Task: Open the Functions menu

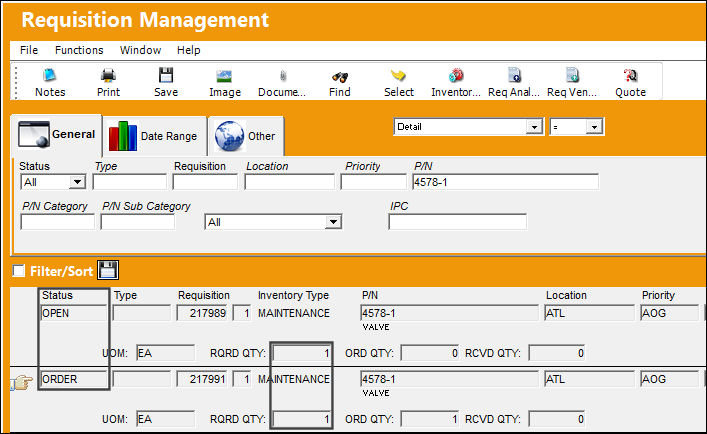Action: [x=79, y=50]
